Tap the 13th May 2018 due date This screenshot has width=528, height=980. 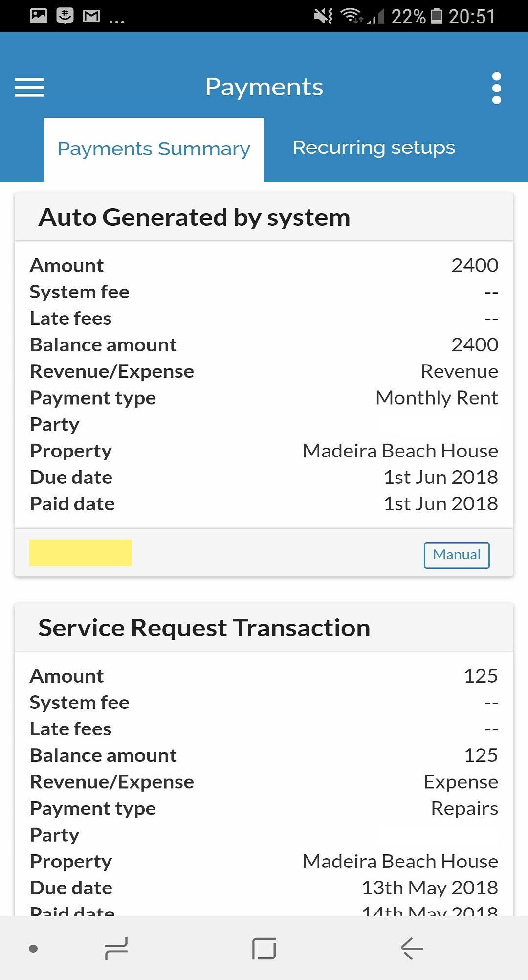430,888
